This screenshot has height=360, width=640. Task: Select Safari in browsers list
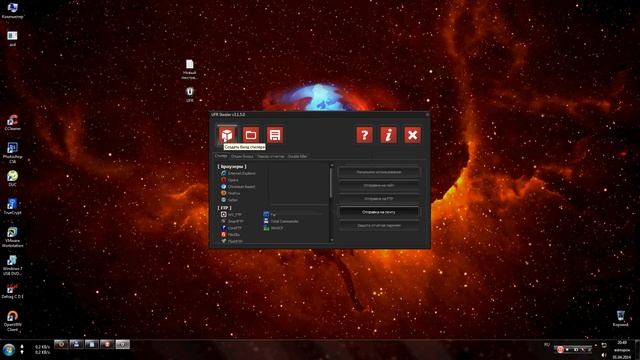[x=229, y=200]
